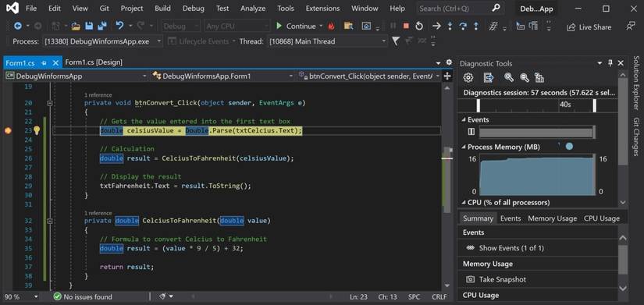Click the Undo icon
Screen dimensions: 644x305
click(119, 26)
